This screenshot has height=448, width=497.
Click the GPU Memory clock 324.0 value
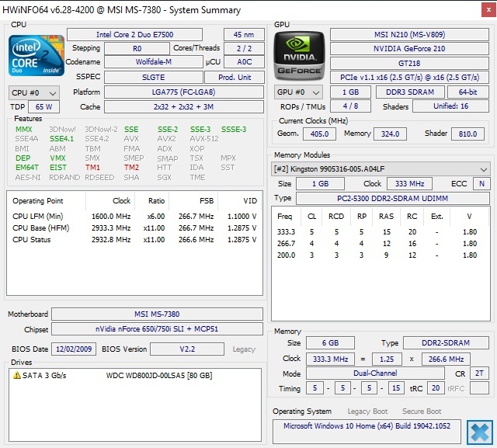click(390, 134)
